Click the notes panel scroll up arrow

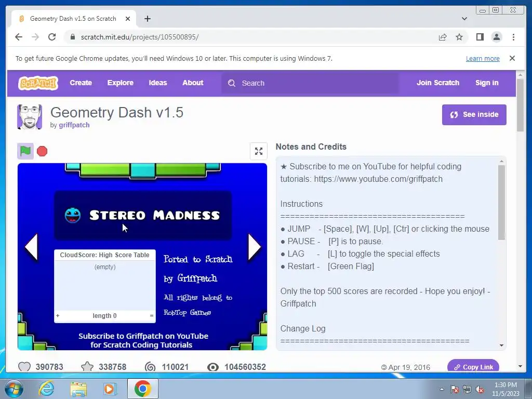501,162
